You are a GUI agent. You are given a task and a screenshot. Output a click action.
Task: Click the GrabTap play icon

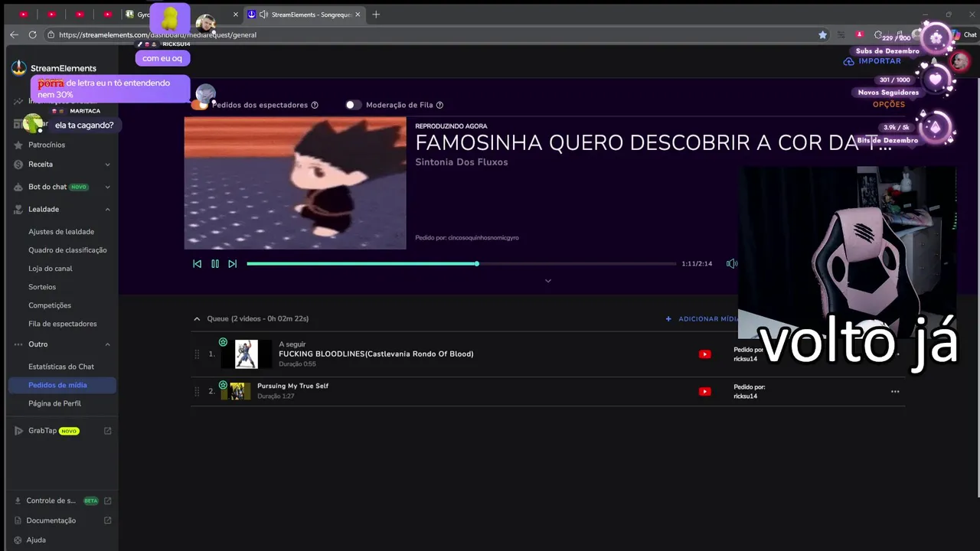pyautogui.click(x=18, y=431)
